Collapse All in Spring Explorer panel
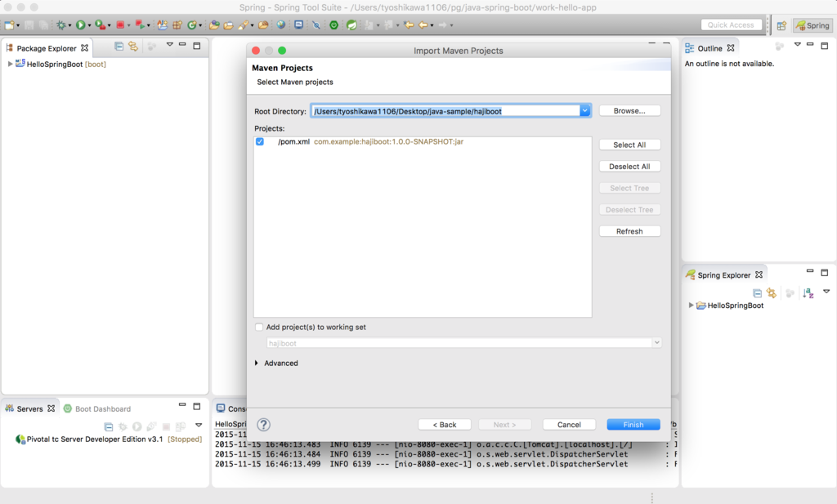837x504 pixels. click(757, 292)
